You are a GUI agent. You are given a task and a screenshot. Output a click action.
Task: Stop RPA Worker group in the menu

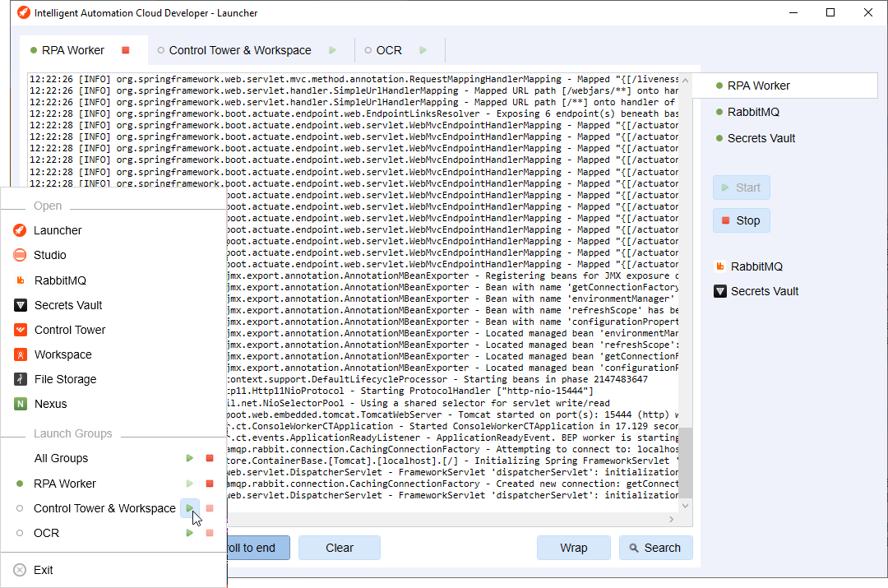coord(210,484)
